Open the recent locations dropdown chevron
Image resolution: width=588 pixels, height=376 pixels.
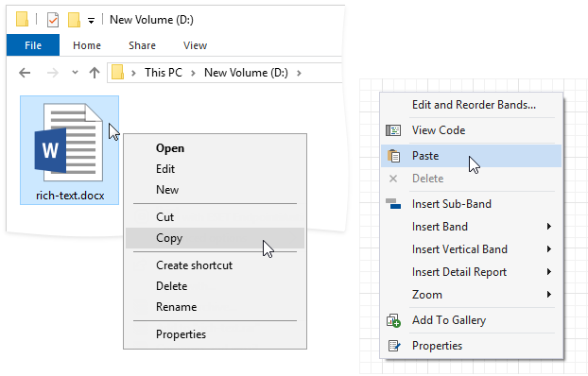pos(75,73)
